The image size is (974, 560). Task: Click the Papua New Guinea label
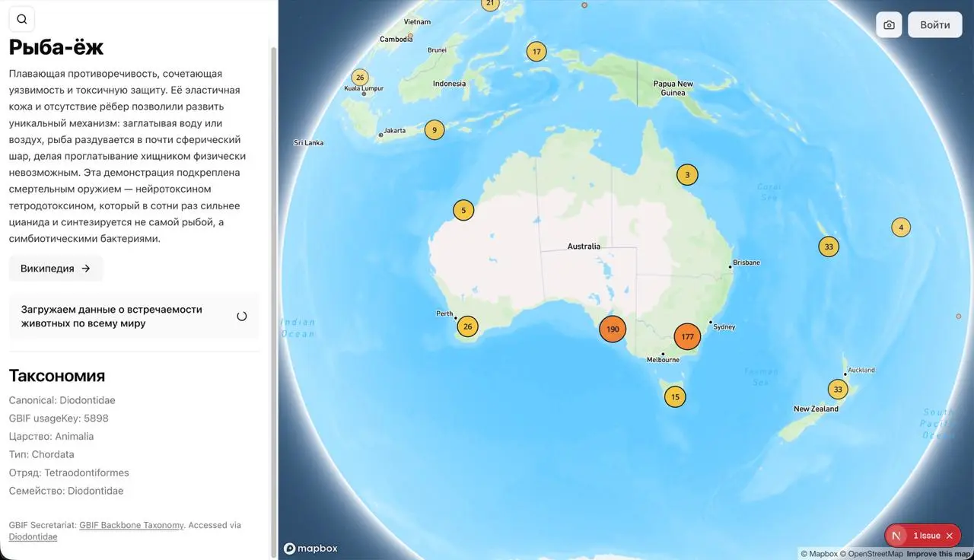click(x=673, y=88)
